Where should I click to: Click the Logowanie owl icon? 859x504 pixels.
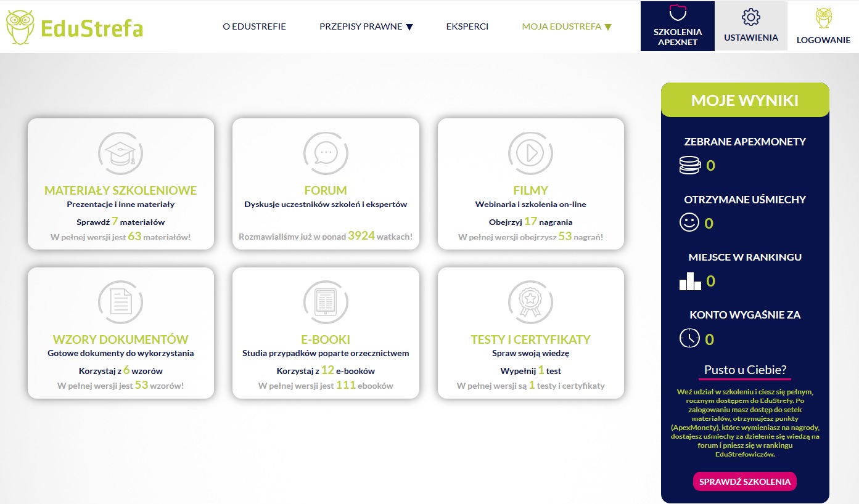click(x=823, y=18)
